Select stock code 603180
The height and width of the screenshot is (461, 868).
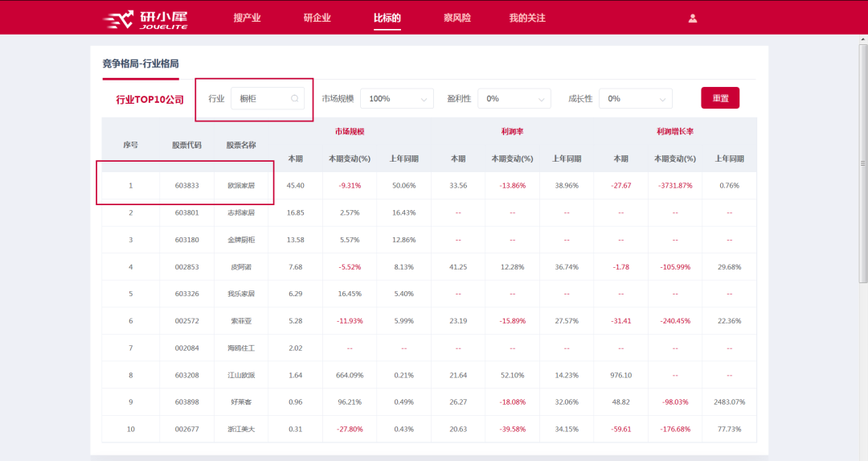click(x=186, y=240)
